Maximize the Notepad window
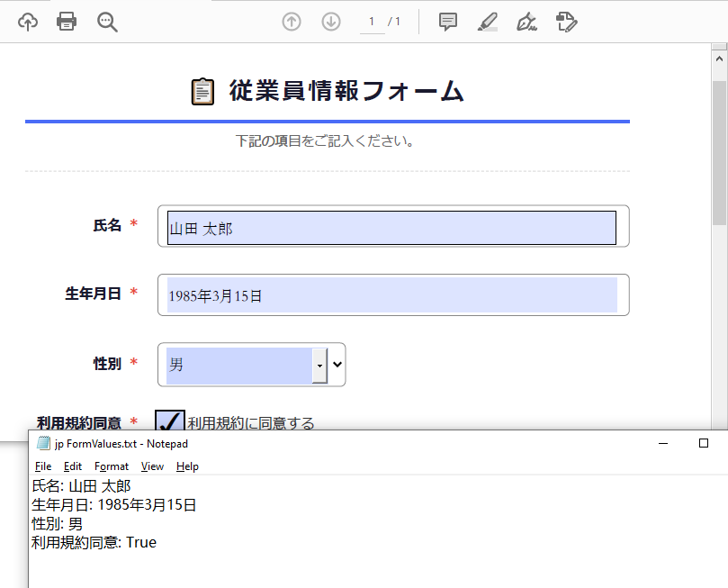728x588 pixels. (704, 444)
